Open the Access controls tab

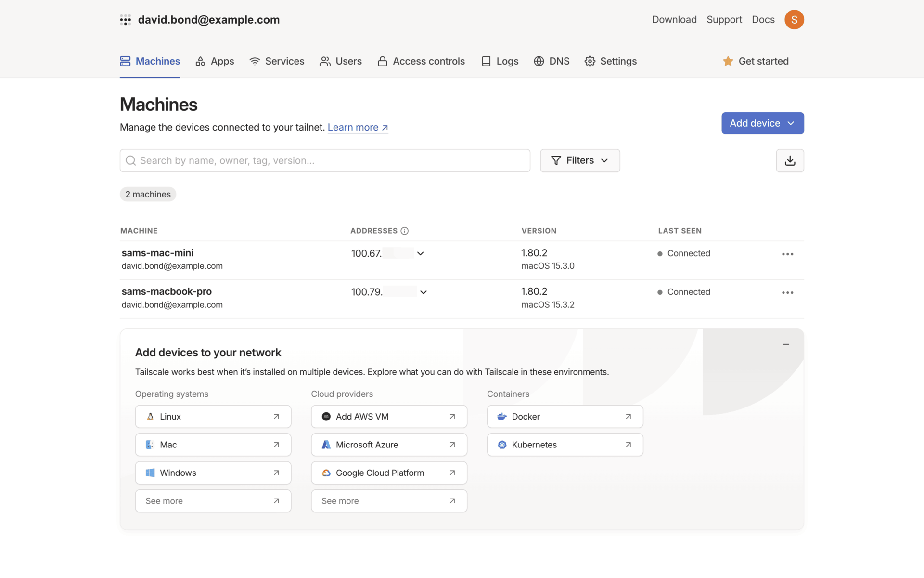point(421,61)
